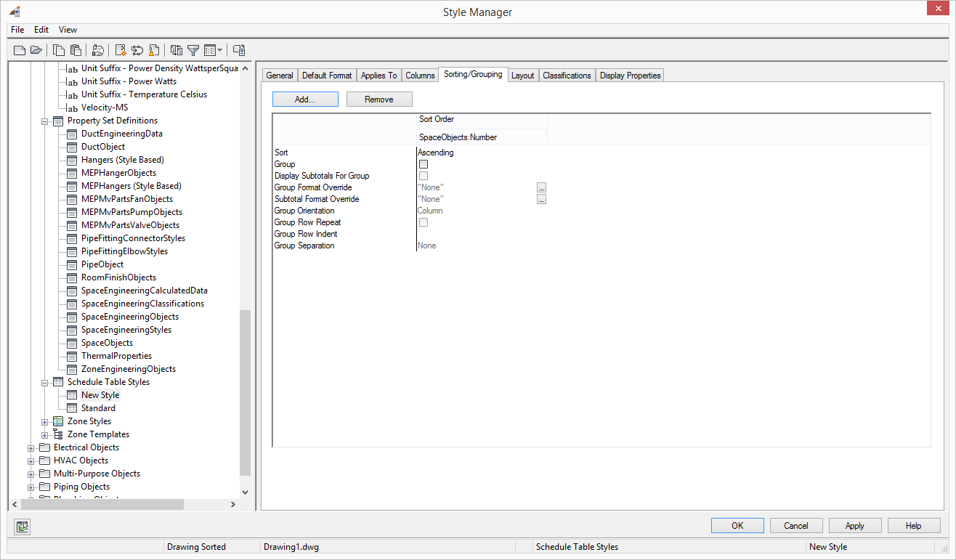Click the Paste toolbar icon
956x560 pixels.
[76, 50]
